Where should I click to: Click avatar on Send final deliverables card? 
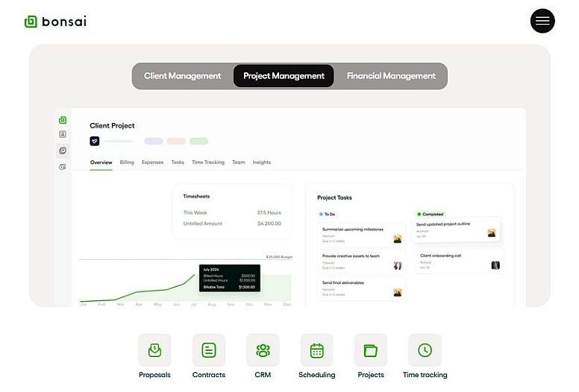[398, 292]
